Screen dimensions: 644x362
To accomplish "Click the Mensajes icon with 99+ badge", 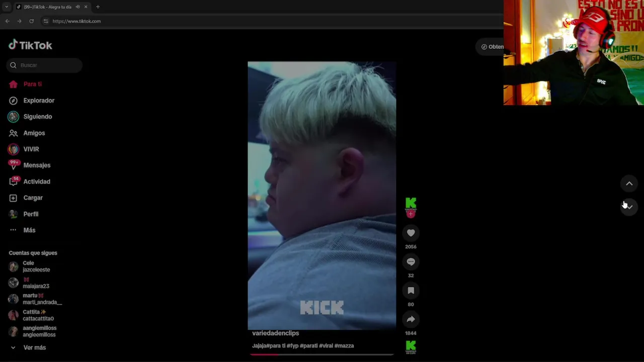I will pyautogui.click(x=13, y=165).
